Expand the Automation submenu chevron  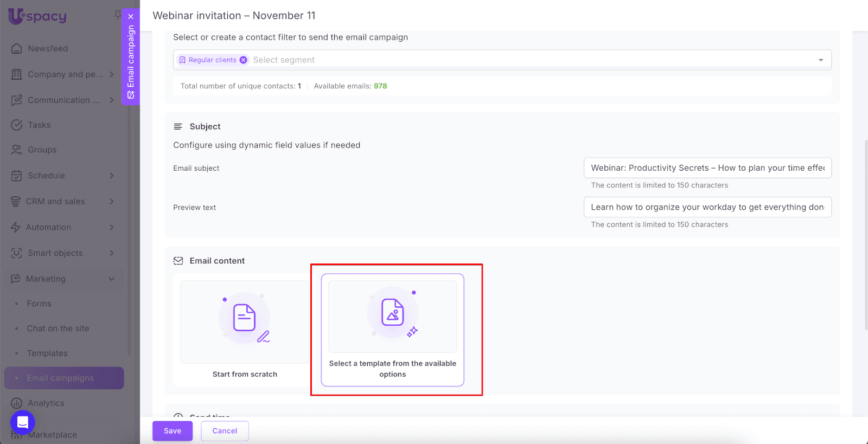[112, 228]
